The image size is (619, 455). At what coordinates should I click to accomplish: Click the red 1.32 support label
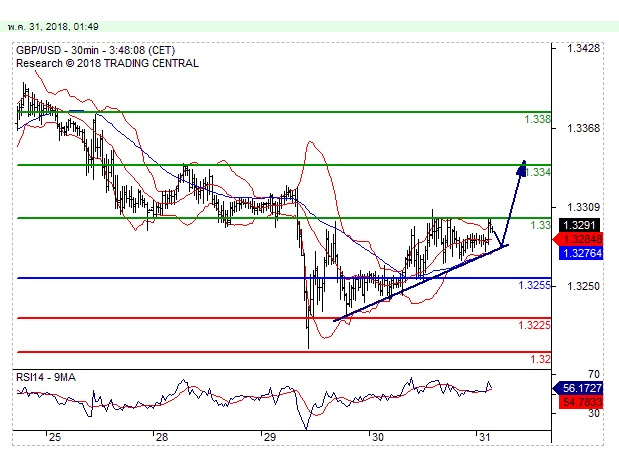(x=540, y=359)
